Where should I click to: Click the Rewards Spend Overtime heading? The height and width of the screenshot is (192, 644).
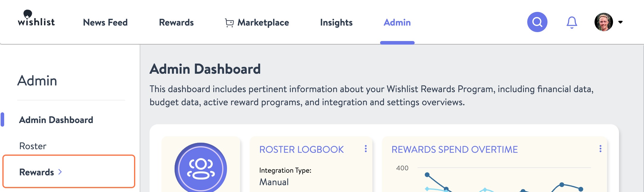(455, 149)
